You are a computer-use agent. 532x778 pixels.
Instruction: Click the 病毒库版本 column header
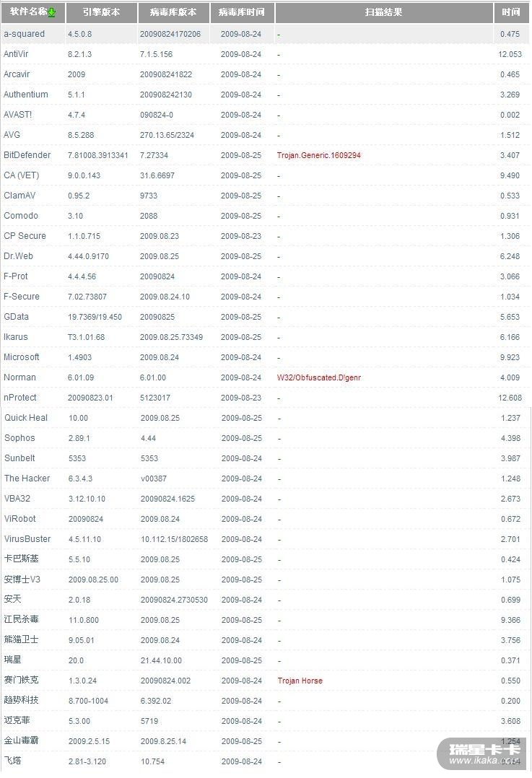pyautogui.click(x=173, y=12)
